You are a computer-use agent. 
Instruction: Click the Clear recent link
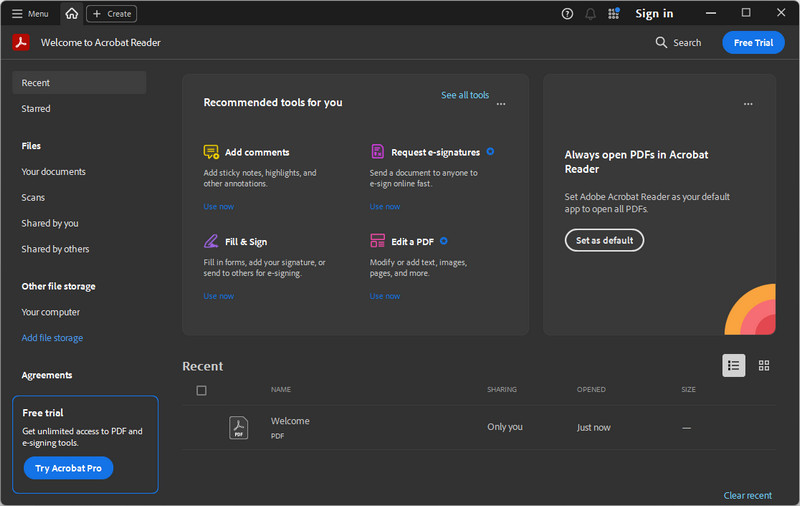(x=747, y=495)
